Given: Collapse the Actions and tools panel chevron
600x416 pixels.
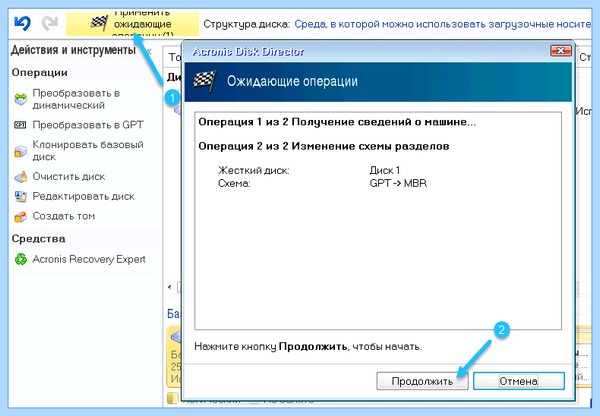Looking at the screenshot, I should [149, 51].
